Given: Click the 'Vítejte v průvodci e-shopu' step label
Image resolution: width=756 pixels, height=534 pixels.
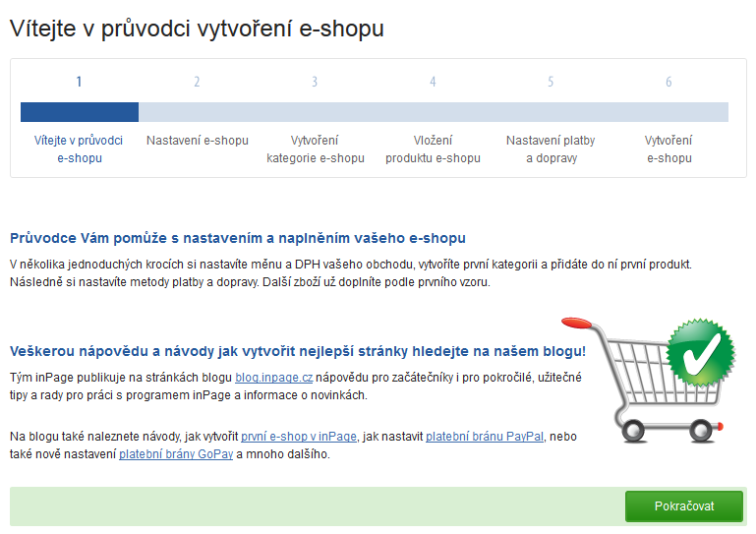Looking at the screenshot, I should click(x=79, y=149).
